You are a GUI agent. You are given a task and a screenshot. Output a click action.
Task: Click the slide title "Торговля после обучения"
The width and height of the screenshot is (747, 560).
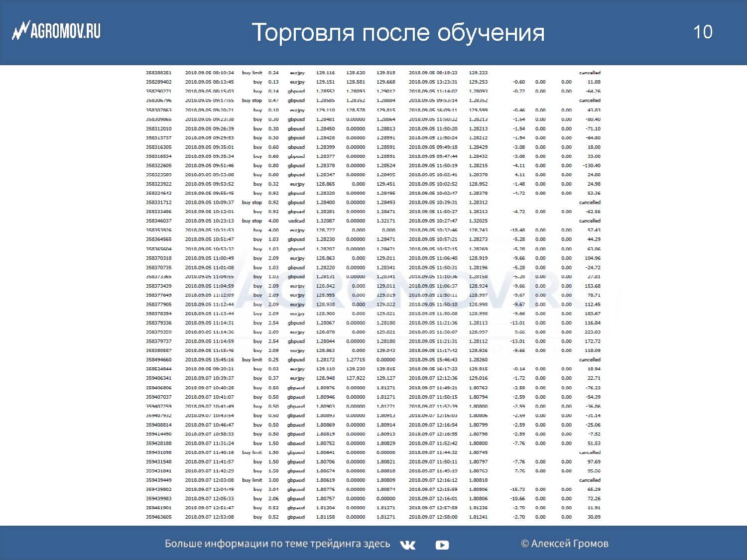(398, 33)
